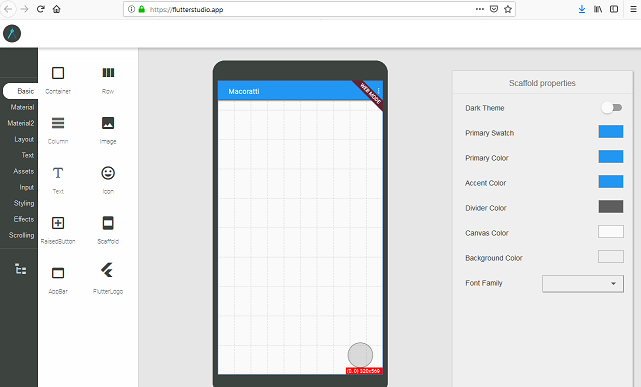Switch to the Styling widgets tab

(x=24, y=203)
